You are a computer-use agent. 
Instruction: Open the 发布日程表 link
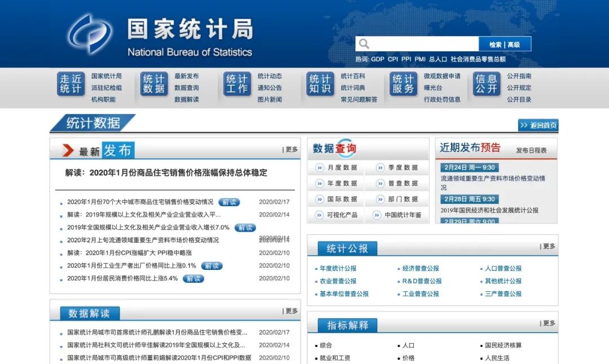coord(531,150)
